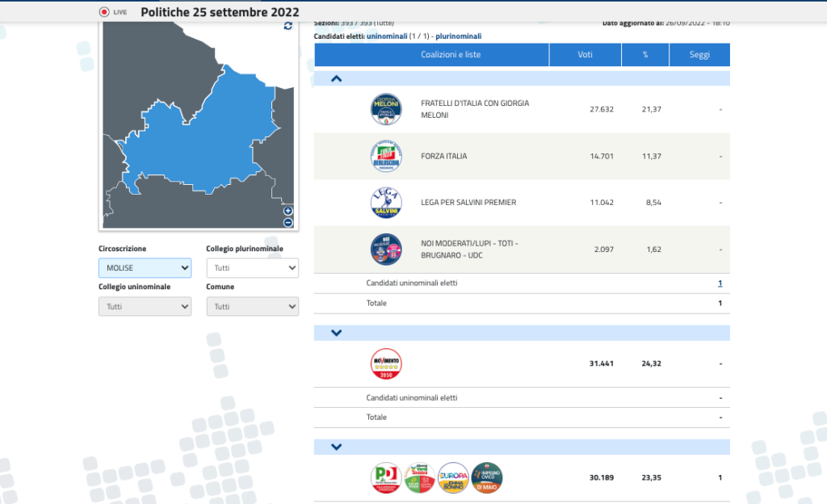The height and width of the screenshot is (504, 827).
Task: Expand the Movimento 5 Stelle coalition section
Action: point(337,333)
